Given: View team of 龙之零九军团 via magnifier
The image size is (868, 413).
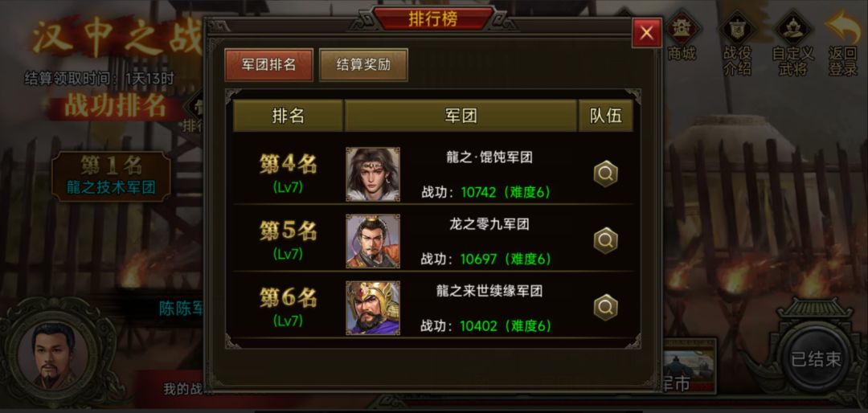Looking at the screenshot, I should 606,240.
